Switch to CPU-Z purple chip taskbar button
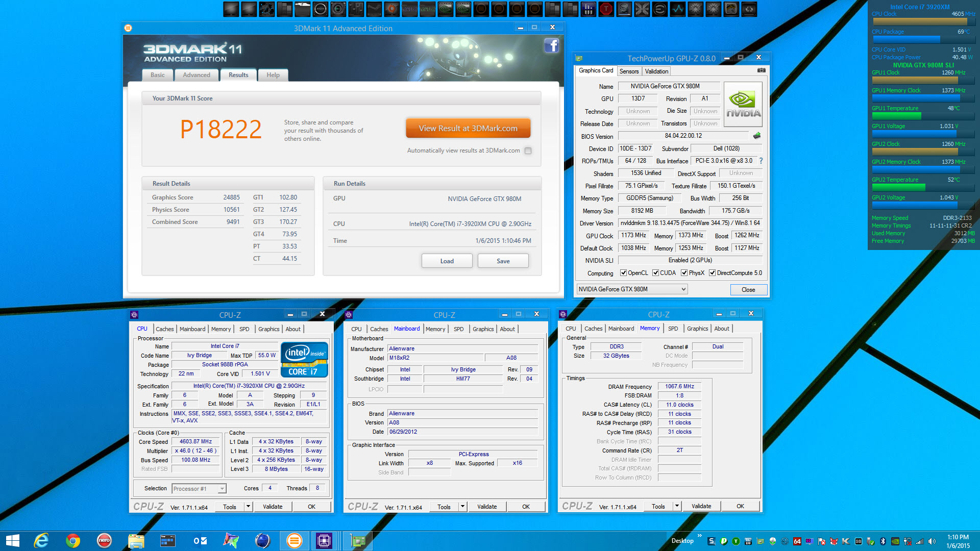The image size is (980, 551). (x=324, y=541)
